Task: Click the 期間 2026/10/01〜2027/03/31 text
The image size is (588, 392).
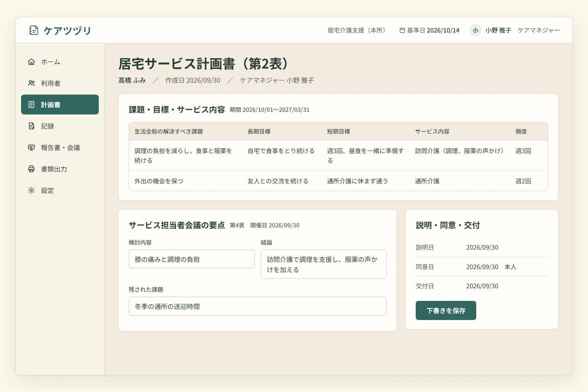Action: pyautogui.click(x=269, y=110)
